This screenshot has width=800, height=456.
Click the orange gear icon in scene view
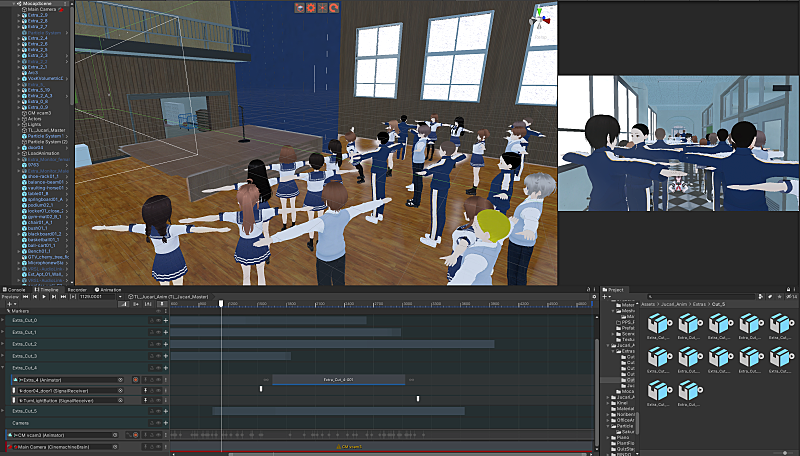[x=311, y=8]
